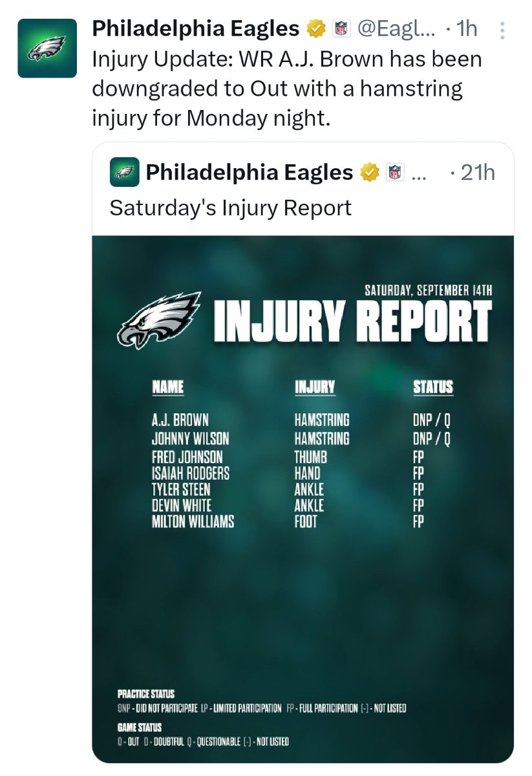Open Philadelphia Eagles name in quoted tweet
The image size is (532, 776).
249,173
